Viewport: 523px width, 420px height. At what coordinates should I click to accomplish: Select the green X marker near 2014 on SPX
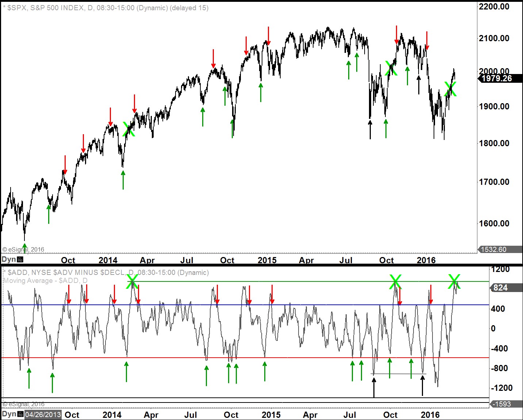[x=129, y=129]
